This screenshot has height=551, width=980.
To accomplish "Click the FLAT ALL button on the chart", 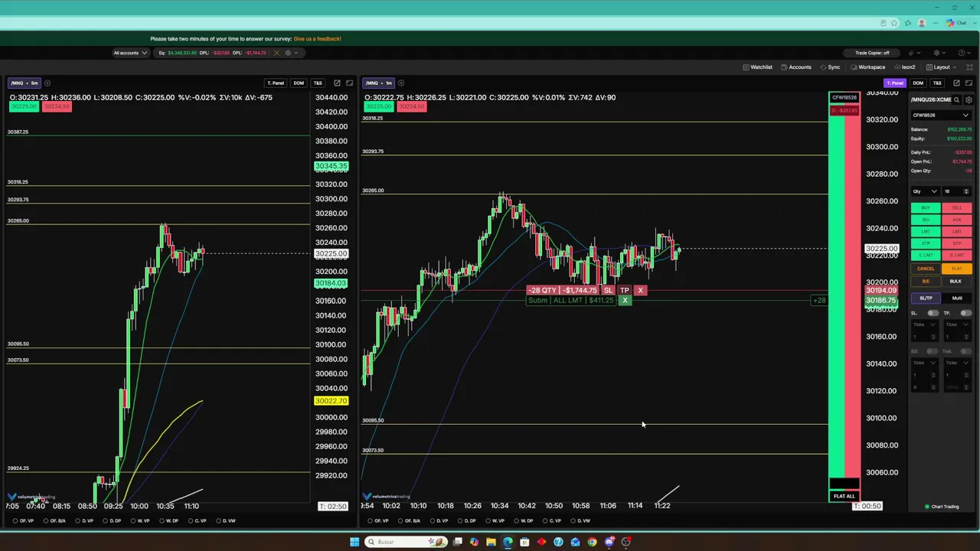I will pos(844,496).
